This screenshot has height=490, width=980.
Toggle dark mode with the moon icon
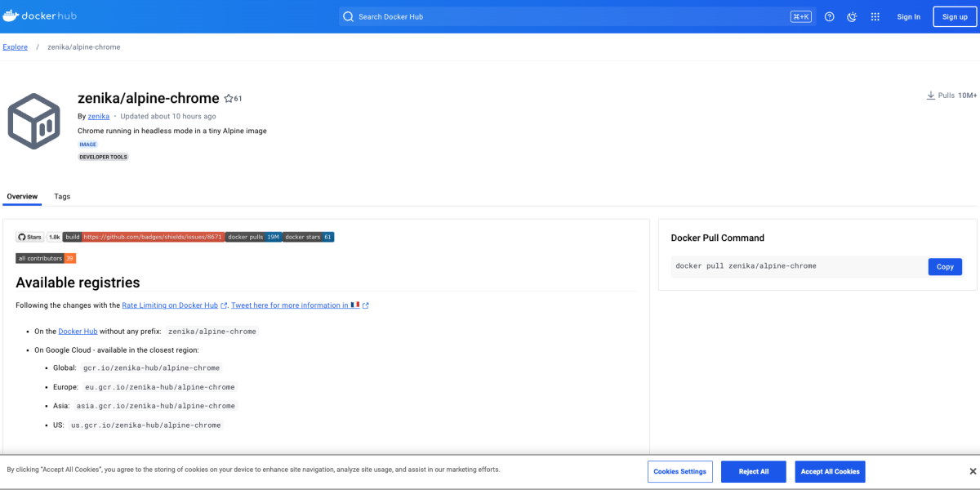tap(852, 16)
